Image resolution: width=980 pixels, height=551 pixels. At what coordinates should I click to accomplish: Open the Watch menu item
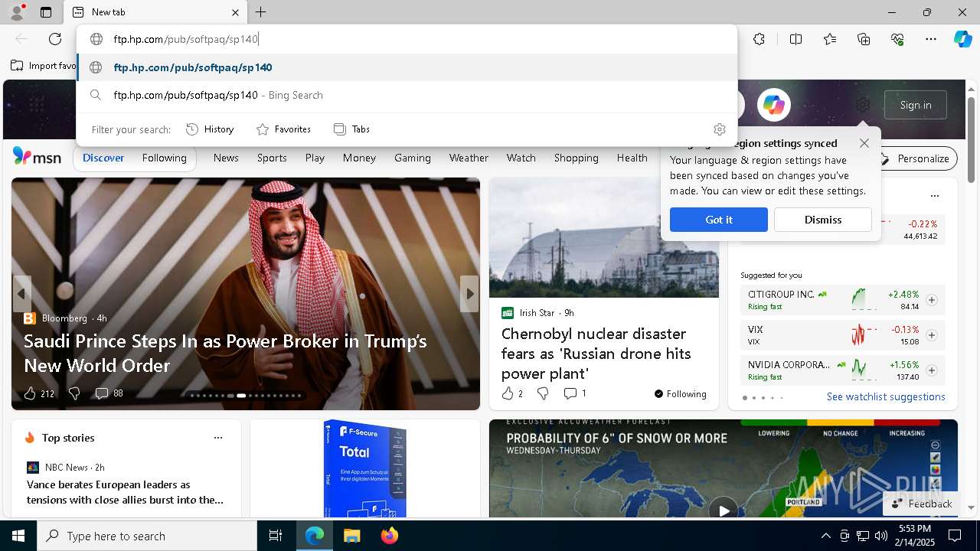[521, 158]
